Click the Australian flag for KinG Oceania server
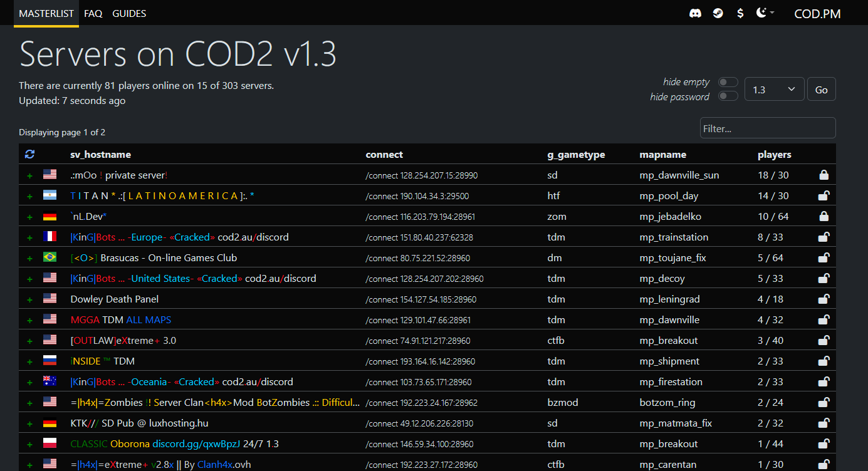 50,382
